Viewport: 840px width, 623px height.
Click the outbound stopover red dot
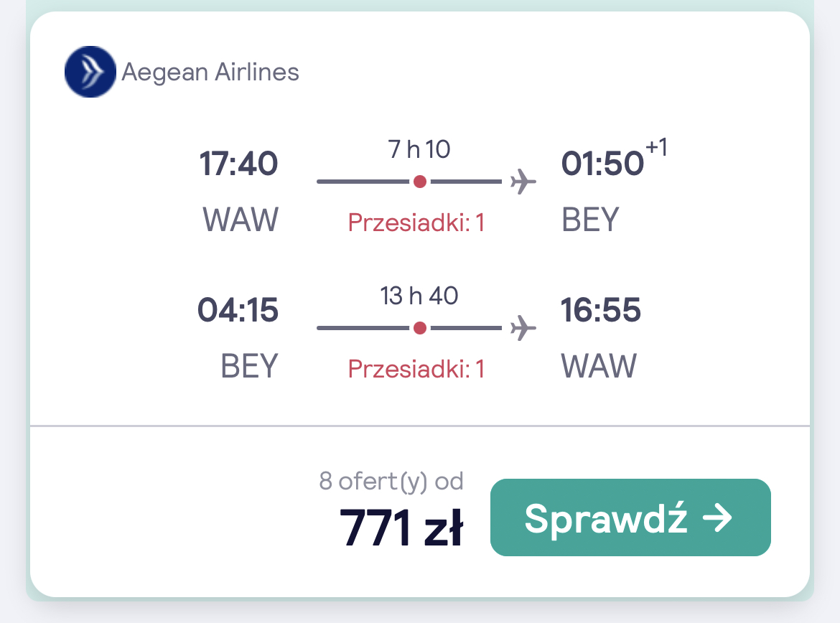coord(420,182)
